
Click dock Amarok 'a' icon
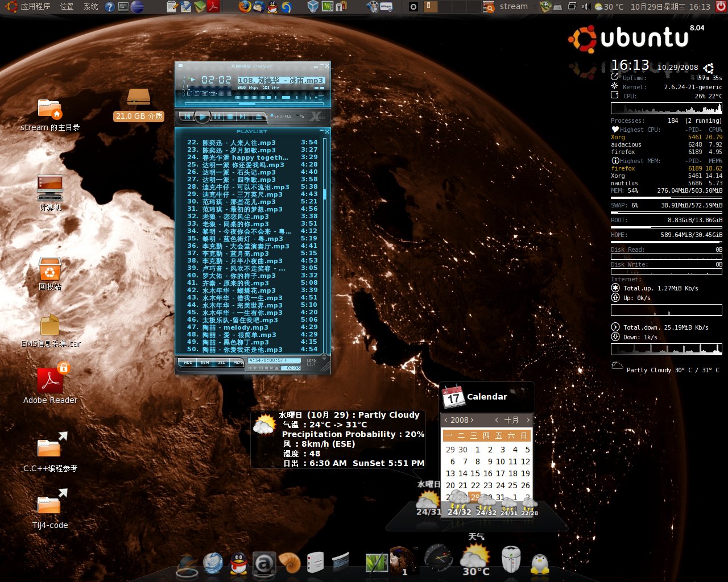pos(264,563)
